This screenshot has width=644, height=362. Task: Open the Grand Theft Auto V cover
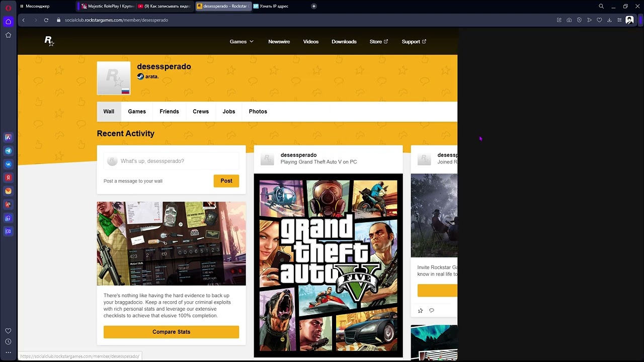[x=329, y=265]
